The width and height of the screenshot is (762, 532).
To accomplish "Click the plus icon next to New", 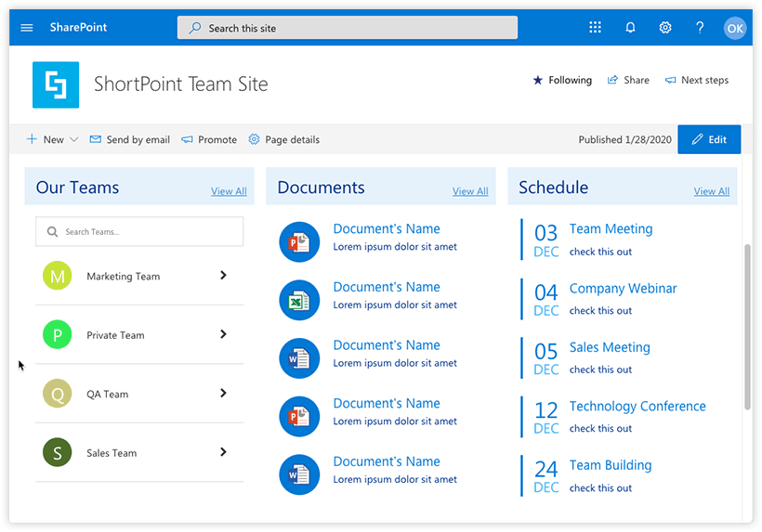I will [x=32, y=139].
